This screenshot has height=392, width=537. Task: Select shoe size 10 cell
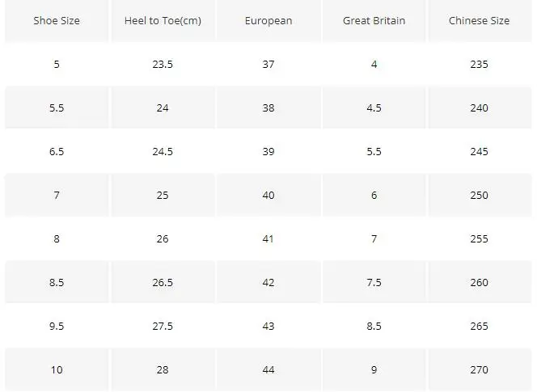tap(57, 369)
